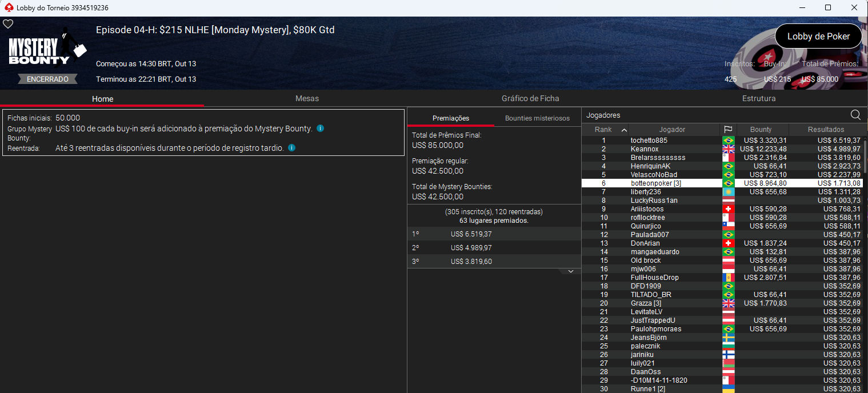Click the PokerStars icon in title bar
The image size is (868, 393).
[8, 8]
